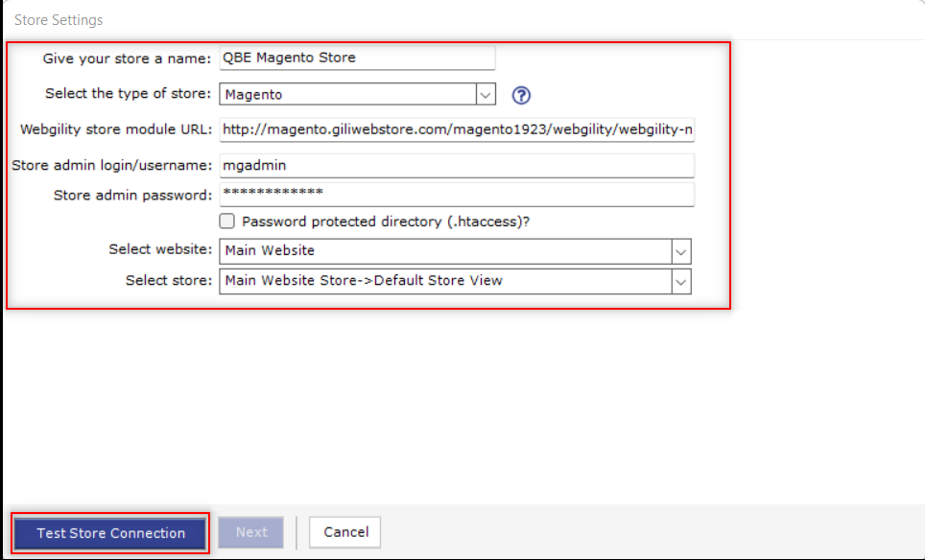Image resolution: width=925 pixels, height=560 pixels.
Task: Click the username field containing mgadmin
Action: [x=457, y=166]
